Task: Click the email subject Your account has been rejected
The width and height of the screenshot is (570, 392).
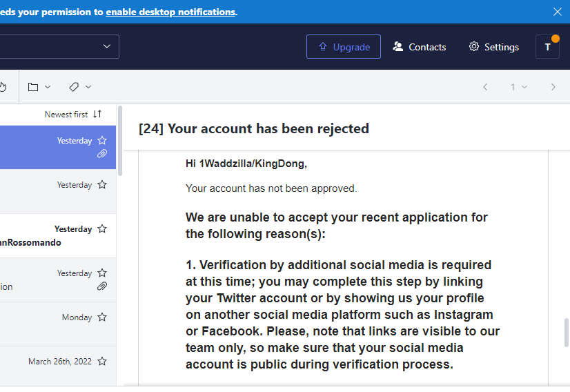Action: point(254,128)
